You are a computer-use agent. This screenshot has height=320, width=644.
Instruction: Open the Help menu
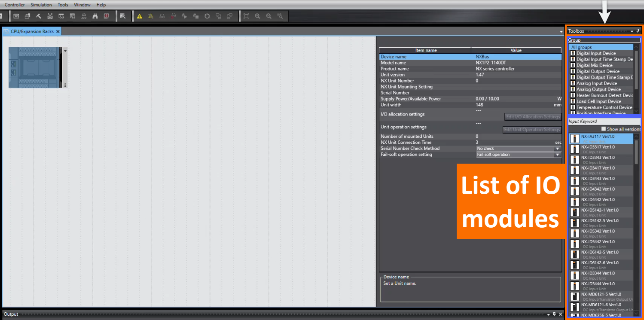click(101, 5)
